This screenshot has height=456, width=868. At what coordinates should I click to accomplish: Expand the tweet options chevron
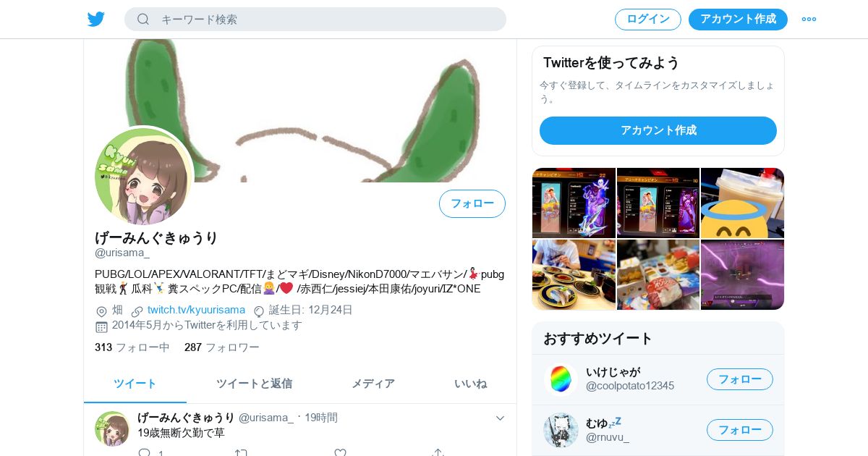click(500, 418)
